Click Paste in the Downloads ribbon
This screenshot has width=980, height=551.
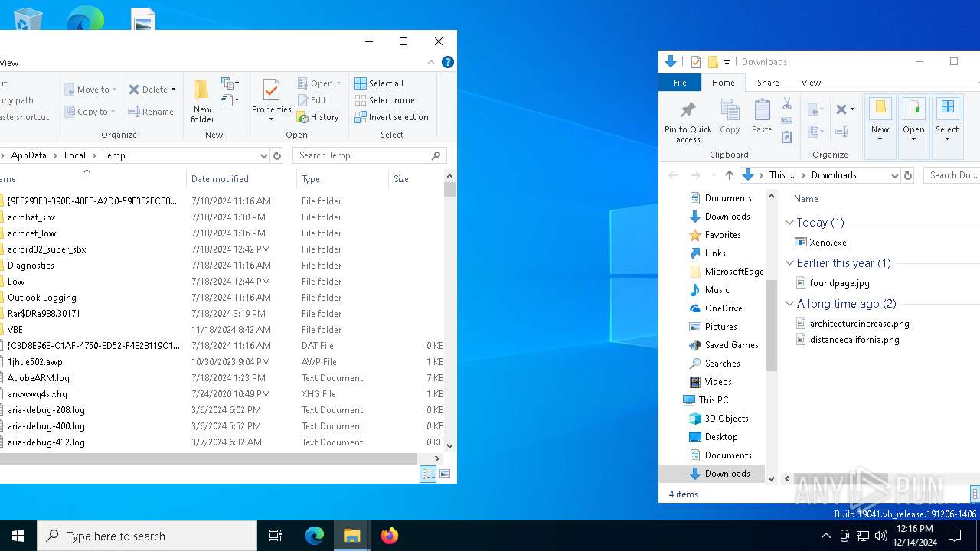(762, 117)
